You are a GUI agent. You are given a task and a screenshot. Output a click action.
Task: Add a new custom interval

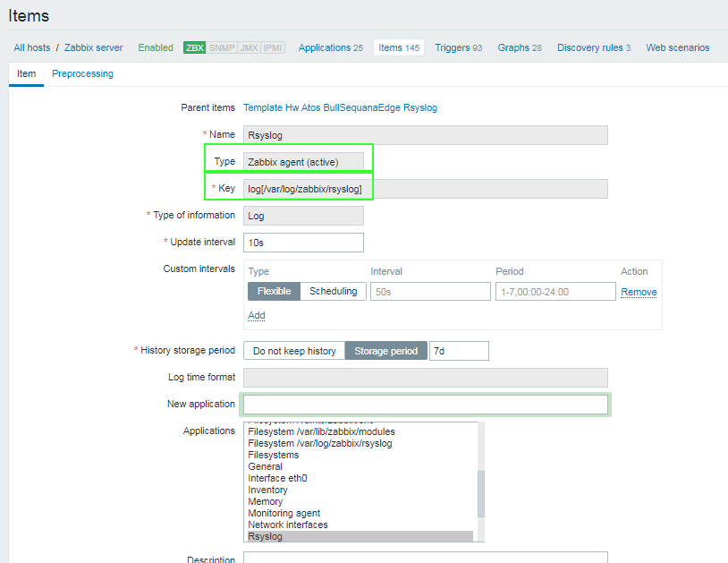257,315
